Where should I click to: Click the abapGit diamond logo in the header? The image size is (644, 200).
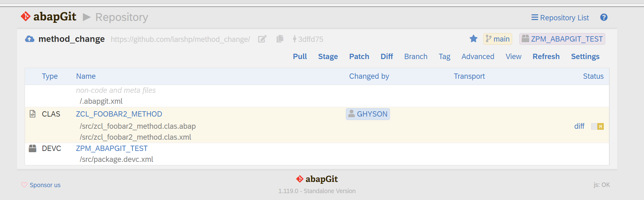(x=25, y=16)
